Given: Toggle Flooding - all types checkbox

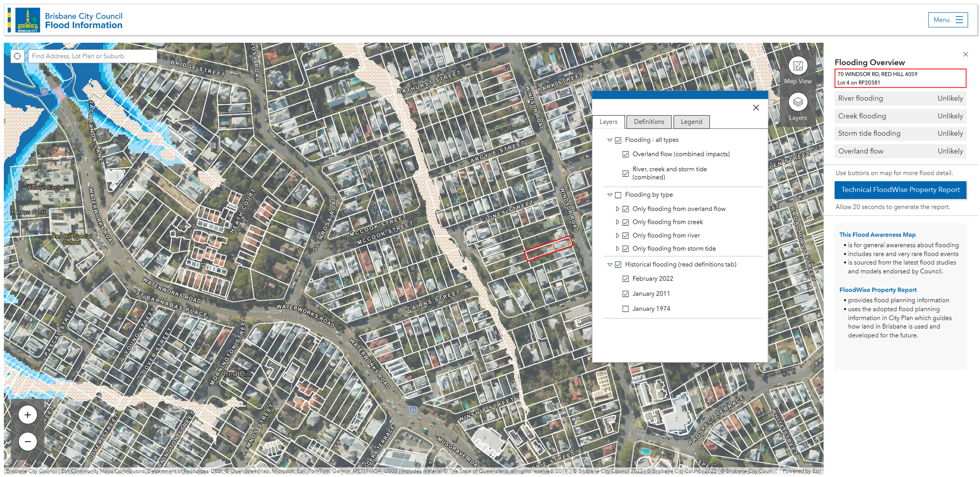Looking at the screenshot, I should [x=618, y=140].
